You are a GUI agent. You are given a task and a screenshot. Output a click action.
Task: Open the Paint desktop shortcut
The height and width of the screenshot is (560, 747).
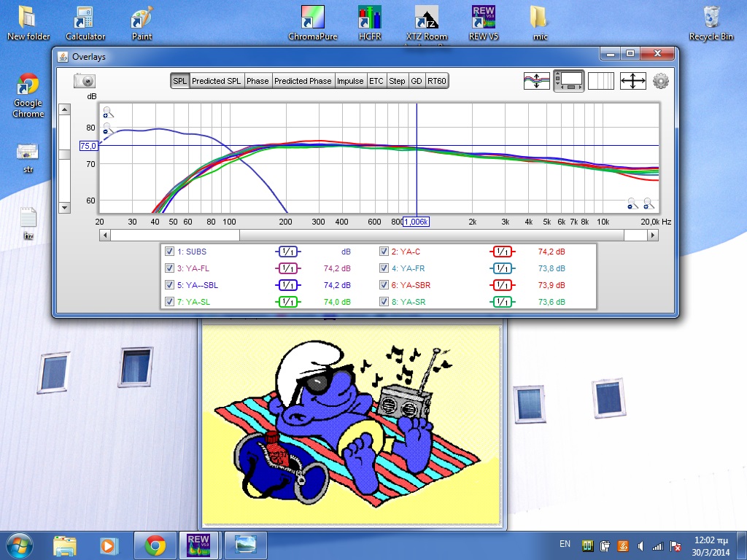click(x=142, y=23)
